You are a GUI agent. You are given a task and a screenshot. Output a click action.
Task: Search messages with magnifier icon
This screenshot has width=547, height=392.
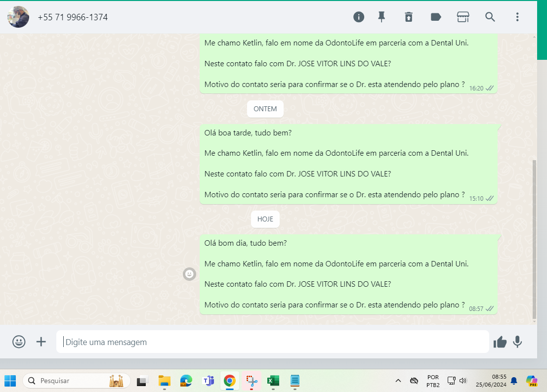tap(490, 17)
